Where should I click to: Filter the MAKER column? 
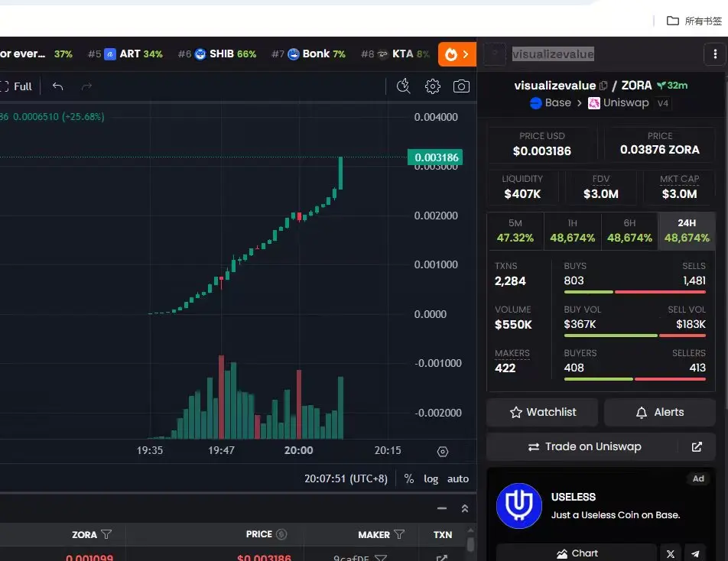click(x=399, y=534)
